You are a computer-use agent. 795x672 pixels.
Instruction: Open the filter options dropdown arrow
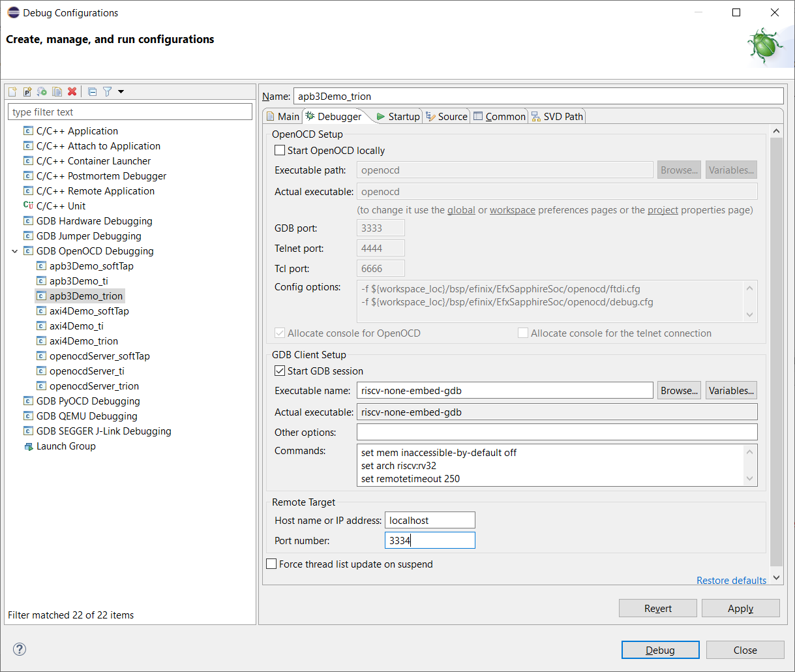(121, 92)
